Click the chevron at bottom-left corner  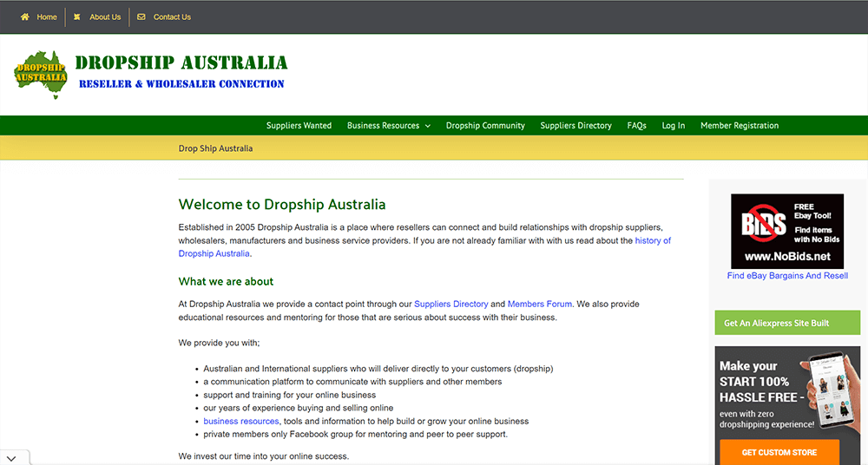tap(11, 458)
